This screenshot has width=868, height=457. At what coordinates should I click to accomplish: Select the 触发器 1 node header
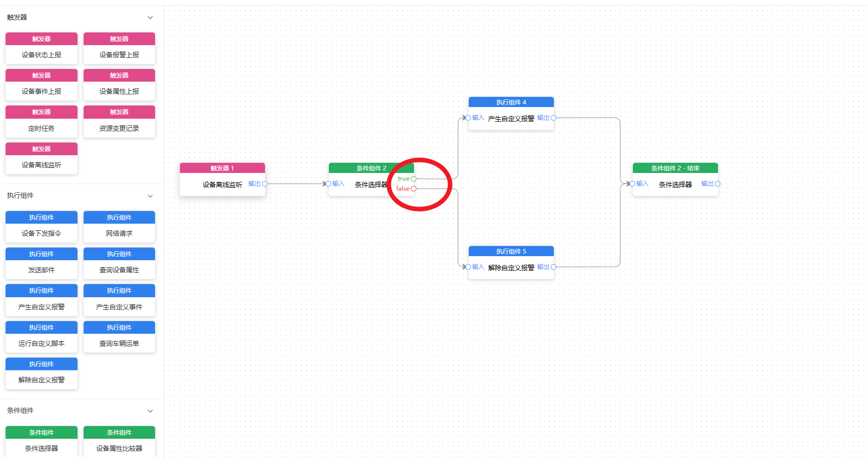point(222,168)
